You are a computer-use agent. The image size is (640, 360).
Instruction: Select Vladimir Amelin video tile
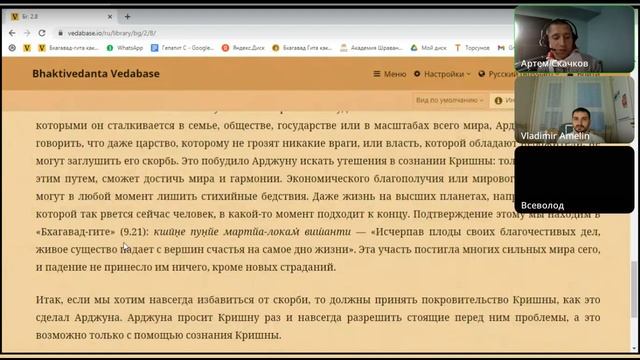pyautogui.click(x=574, y=109)
